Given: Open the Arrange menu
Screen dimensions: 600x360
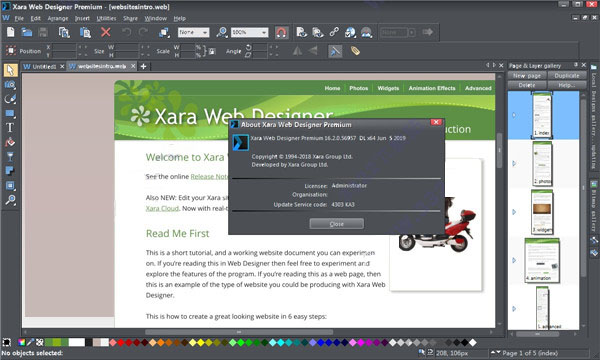Looking at the screenshot, I should click(58, 18).
